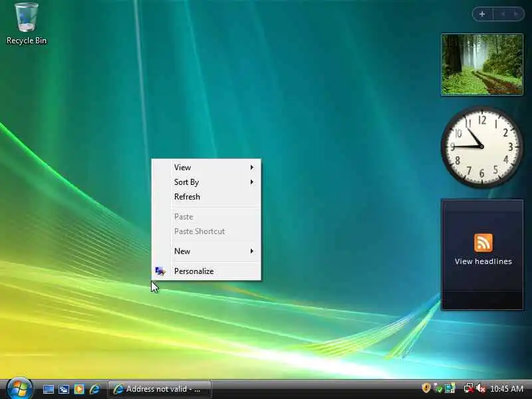Click the greyed Paste menu entry
The width and height of the screenshot is (532, 399).
pos(206,217)
